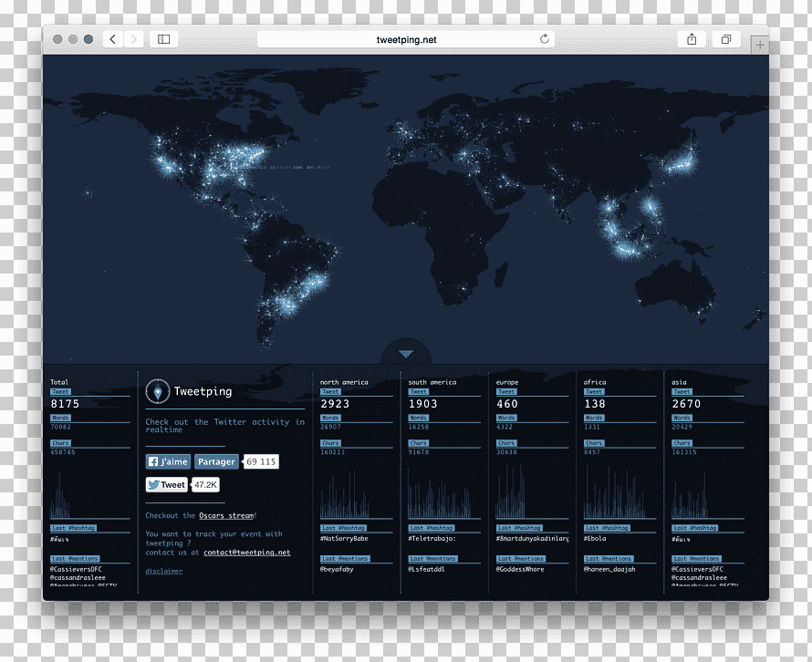
Task: Click the Tweetping location pin logo
Action: 158,391
